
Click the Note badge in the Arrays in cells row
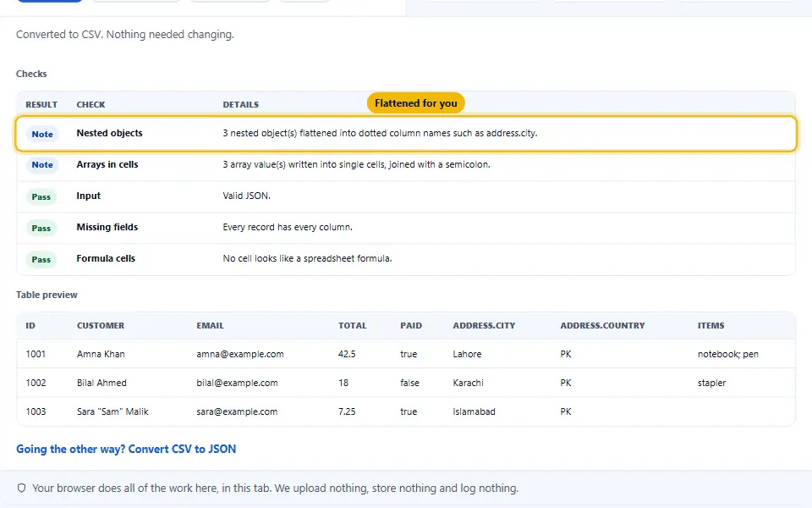42,165
